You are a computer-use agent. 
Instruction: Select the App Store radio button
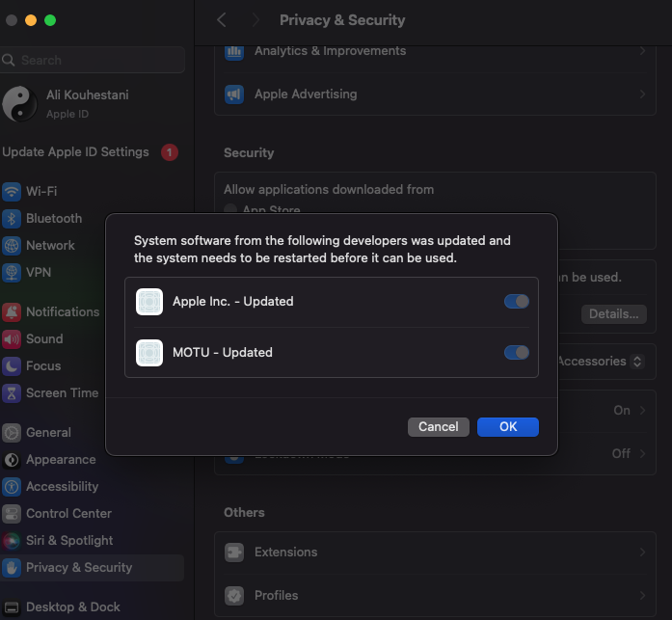coord(230,209)
